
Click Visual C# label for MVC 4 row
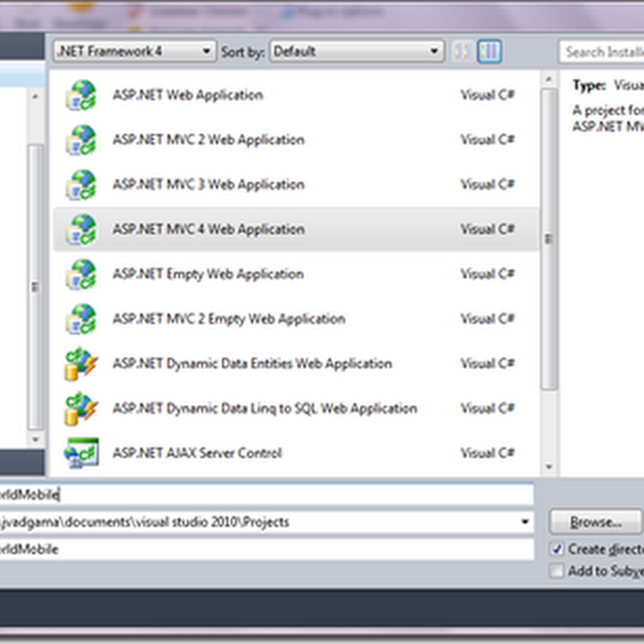(488, 229)
